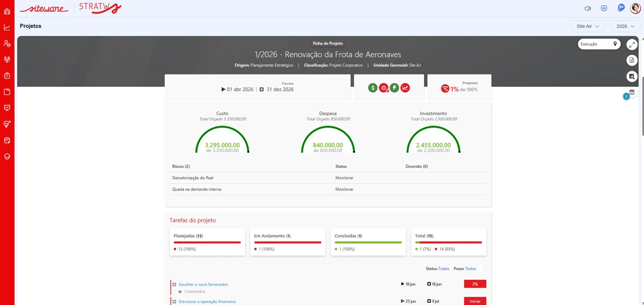Click the megaphone announcements icon
The image size is (644, 305).
point(588,8)
